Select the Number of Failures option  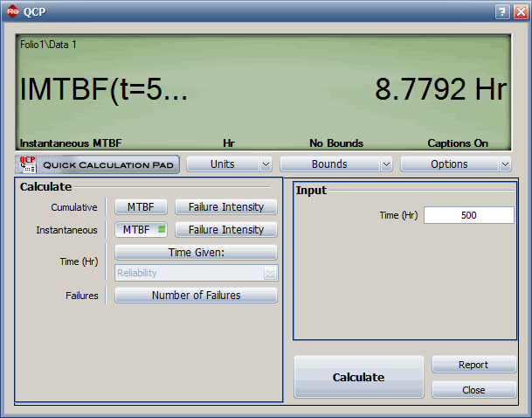coord(196,296)
